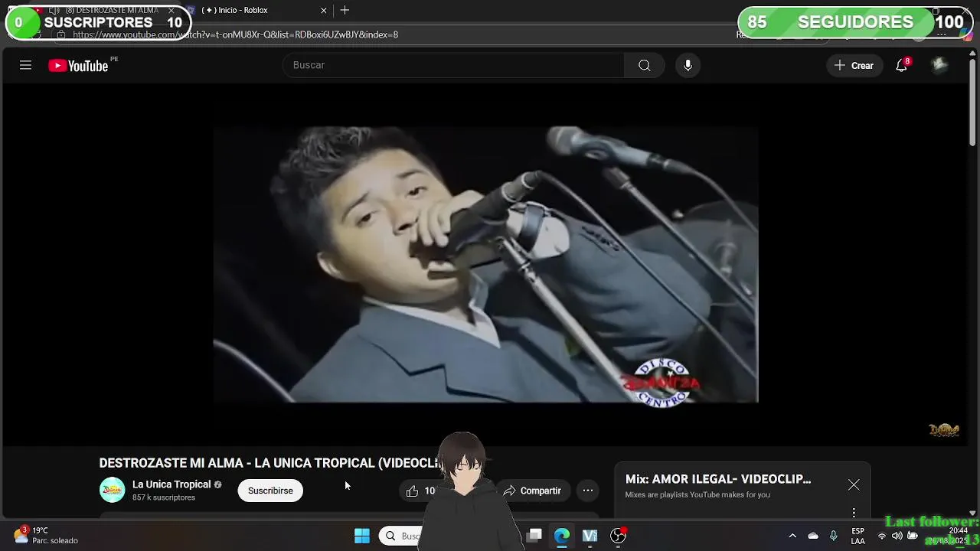Subscribe with the Suscribirse button
Image resolution: width=980 pixels, height=551 pixels.
(270, 491)
